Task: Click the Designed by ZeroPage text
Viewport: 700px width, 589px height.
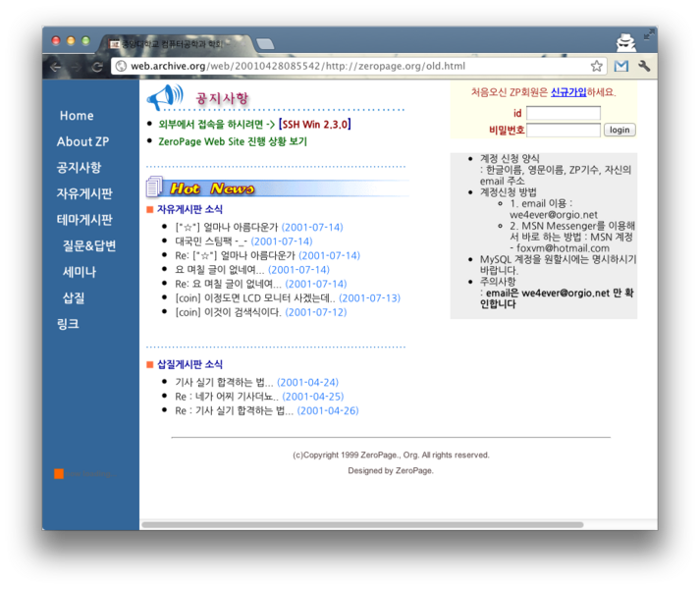Action: (391, 470)
